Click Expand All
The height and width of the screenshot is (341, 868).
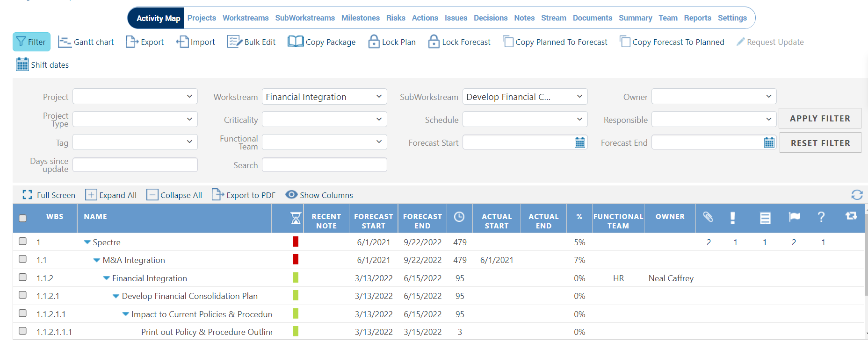pos(111,195)
